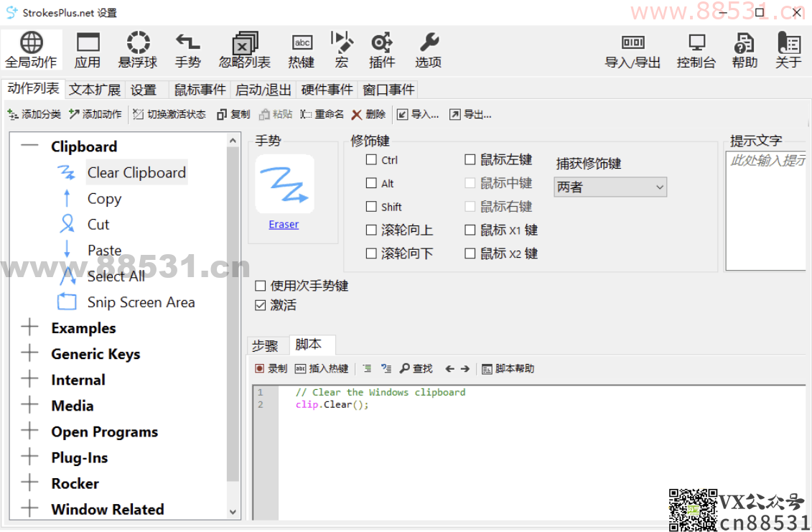
Task: Expand the Generic Keys category
Action: (29, 353)
